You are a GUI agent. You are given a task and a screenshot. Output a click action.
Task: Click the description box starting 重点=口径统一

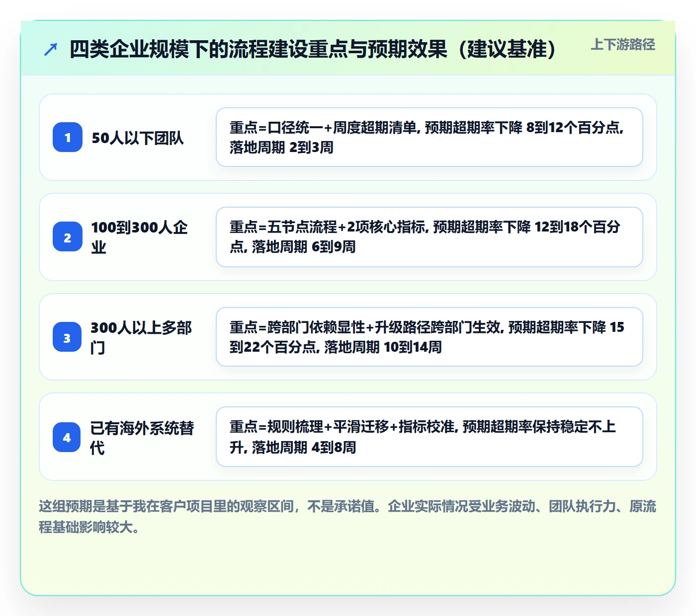430,137
